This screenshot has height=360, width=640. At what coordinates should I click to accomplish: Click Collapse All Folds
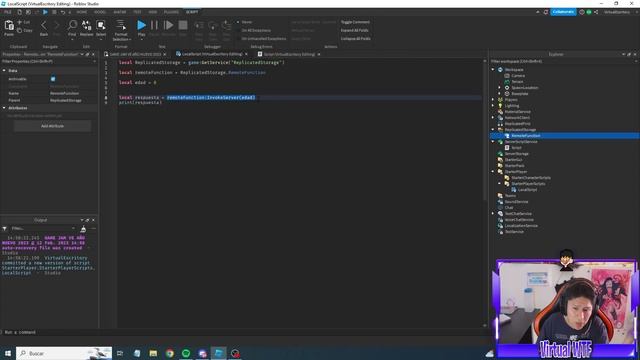click(x=356, y=38)
